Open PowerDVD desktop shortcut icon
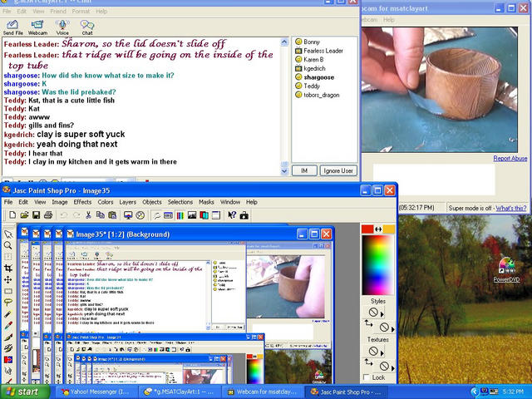This screenshot has height=399, width=532. (x=506, y=270)
